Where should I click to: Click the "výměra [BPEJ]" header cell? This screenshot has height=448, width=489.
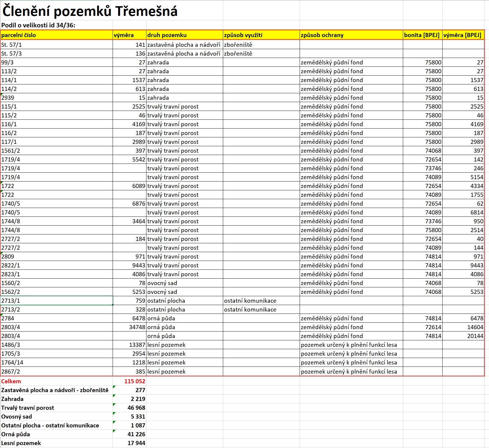[x=463, y=35]
